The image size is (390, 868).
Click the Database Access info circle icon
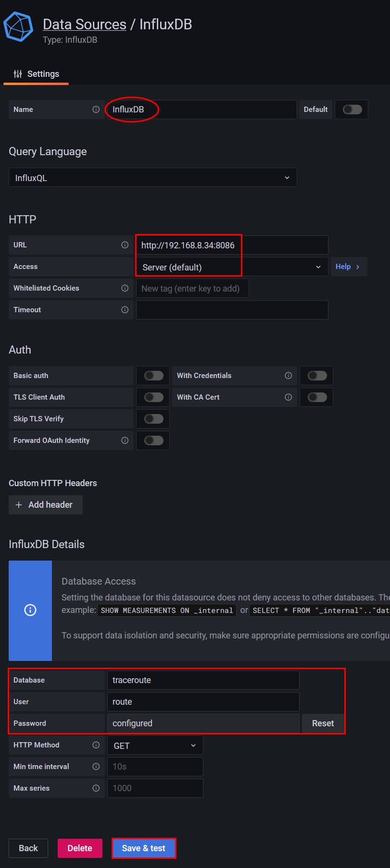[30, 610]
